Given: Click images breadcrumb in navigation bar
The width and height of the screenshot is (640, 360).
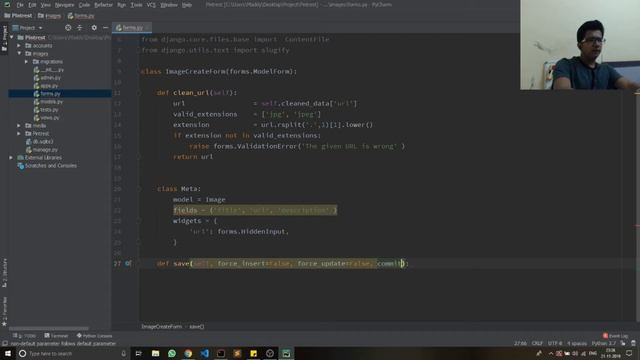Looking at the screenshot, I should [49, 16].
